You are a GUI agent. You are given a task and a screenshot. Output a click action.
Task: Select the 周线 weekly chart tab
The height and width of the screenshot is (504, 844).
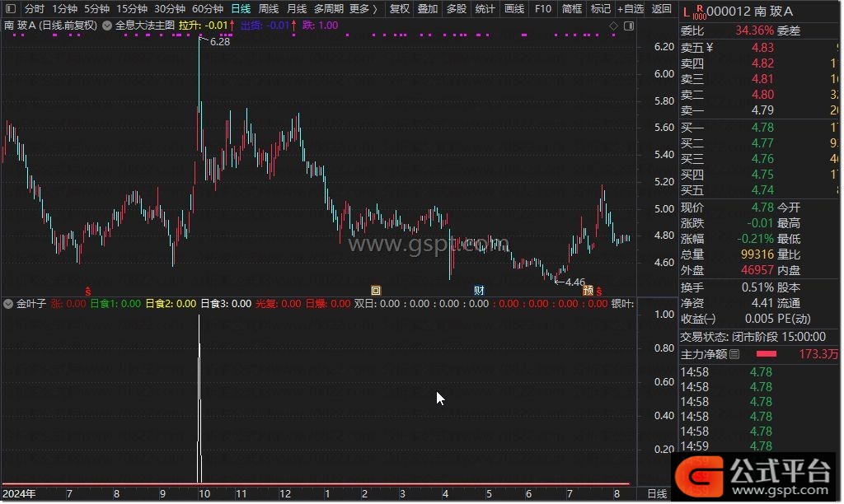point(269,8)
